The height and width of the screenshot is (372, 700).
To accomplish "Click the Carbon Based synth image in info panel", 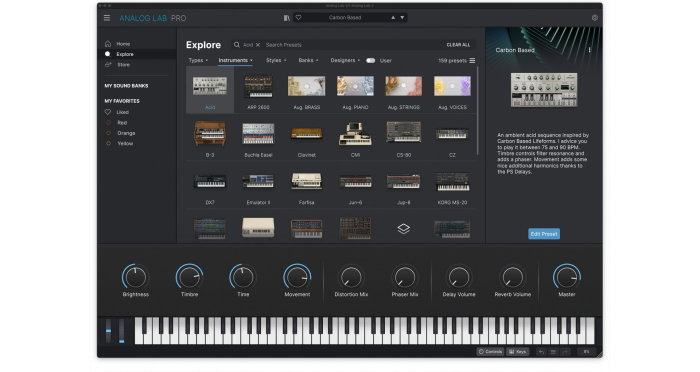I will pyautogui.click(x=544, y=90).
